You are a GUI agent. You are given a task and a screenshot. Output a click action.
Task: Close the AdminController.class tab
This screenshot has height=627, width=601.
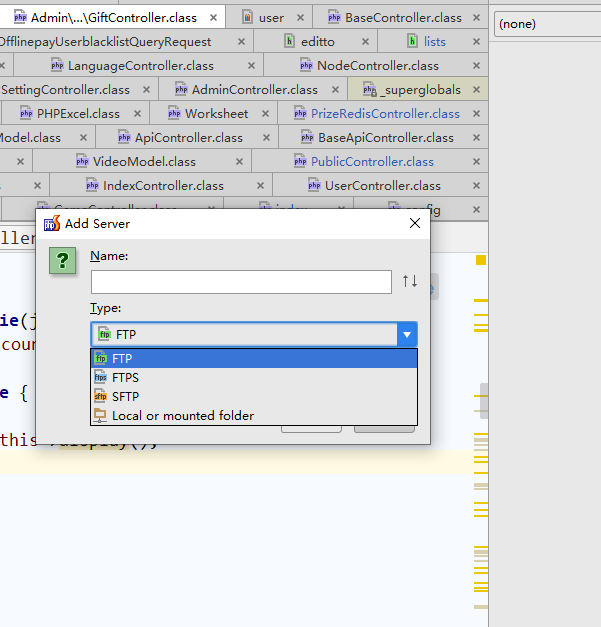coord(335,90)
